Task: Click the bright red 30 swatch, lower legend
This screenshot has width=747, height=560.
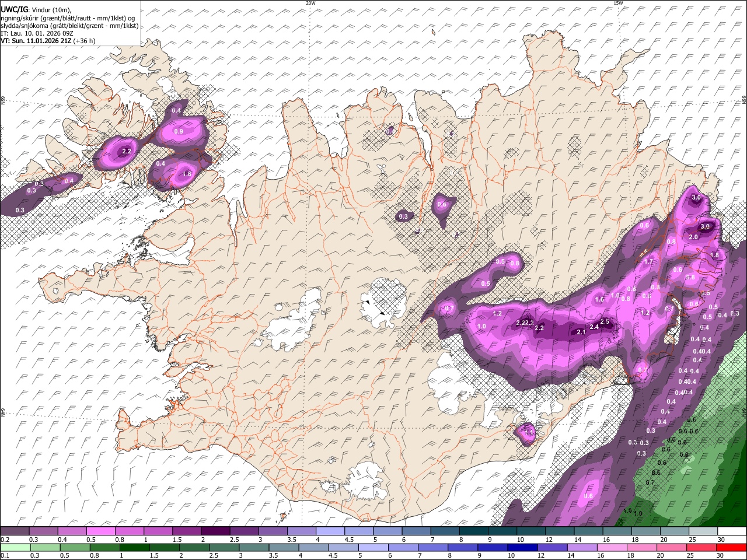Action: [732, 547]
